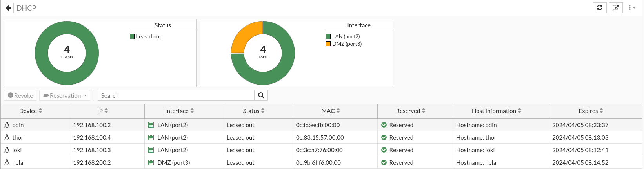Refresh the DHCP monitor view
Viewport: 644px width, 169px height.
pos(600,7)
